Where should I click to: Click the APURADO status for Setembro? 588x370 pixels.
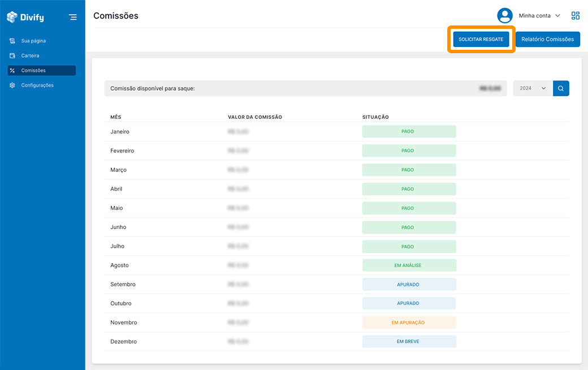tap(408, 285)
